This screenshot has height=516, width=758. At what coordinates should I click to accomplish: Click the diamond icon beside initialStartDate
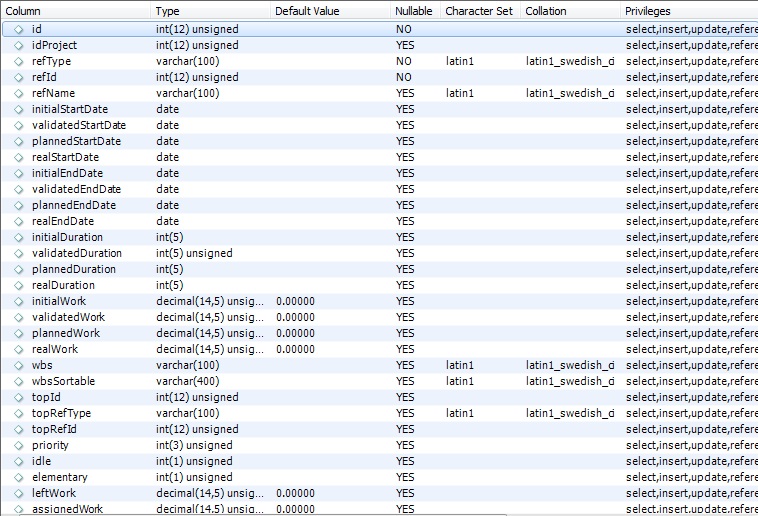18,109
